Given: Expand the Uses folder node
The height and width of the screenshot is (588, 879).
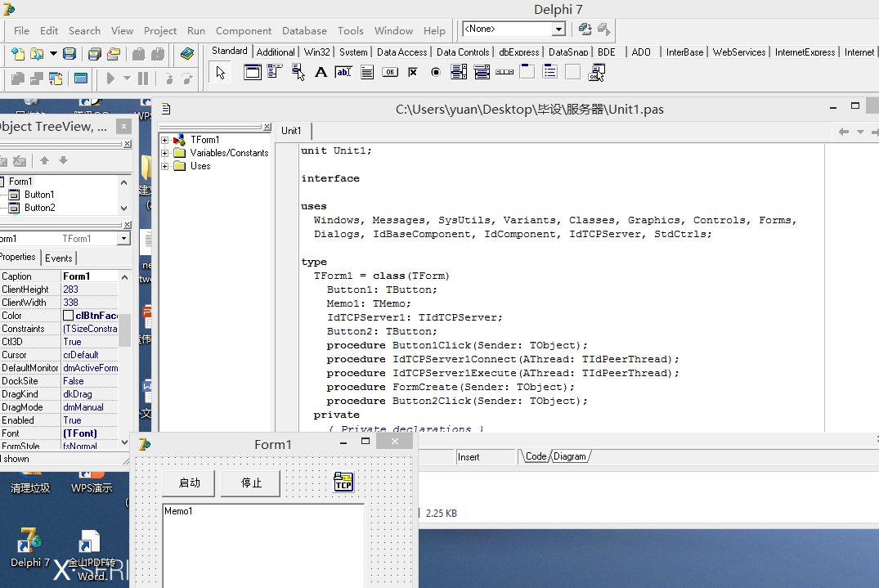Looking at the screenshot, I should [x=165, y=166].
